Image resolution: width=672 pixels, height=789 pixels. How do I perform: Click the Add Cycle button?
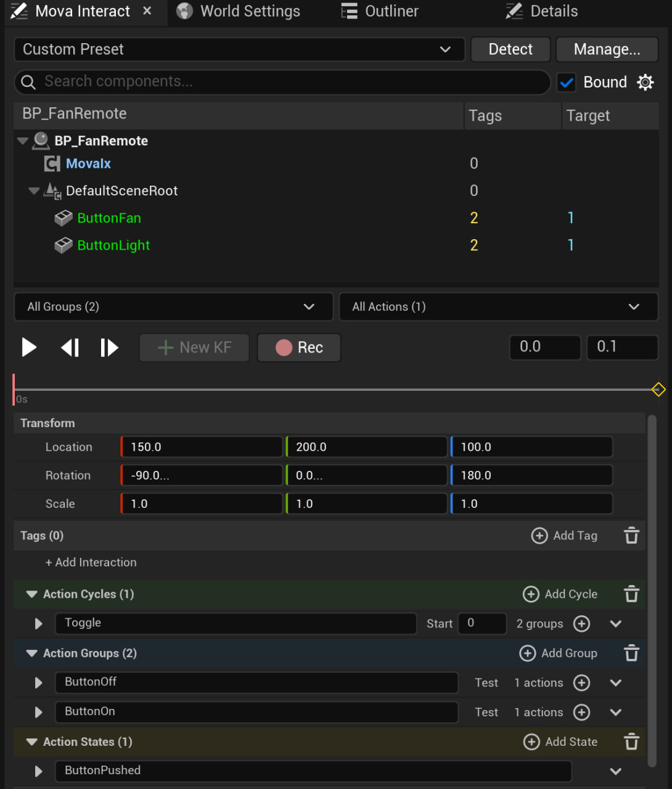click(560, 594)
